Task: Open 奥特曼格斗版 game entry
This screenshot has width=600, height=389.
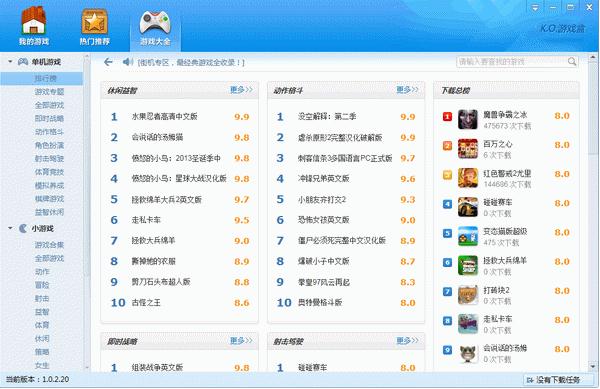Action: (320, 303)
